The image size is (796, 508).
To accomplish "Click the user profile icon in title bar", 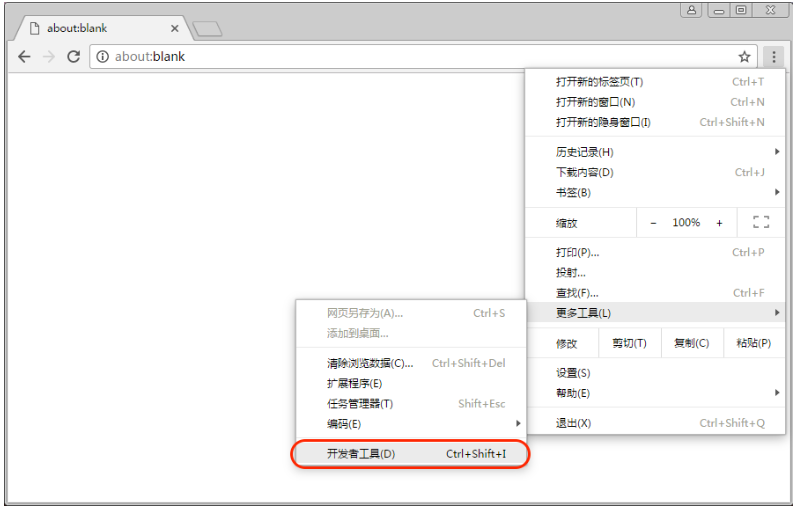I will (691, 10).
